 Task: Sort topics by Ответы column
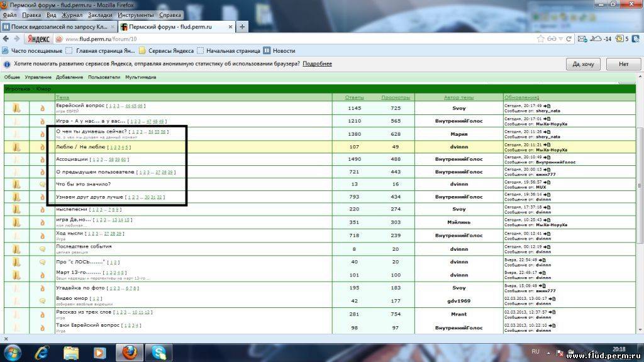[x=354, y=97]
